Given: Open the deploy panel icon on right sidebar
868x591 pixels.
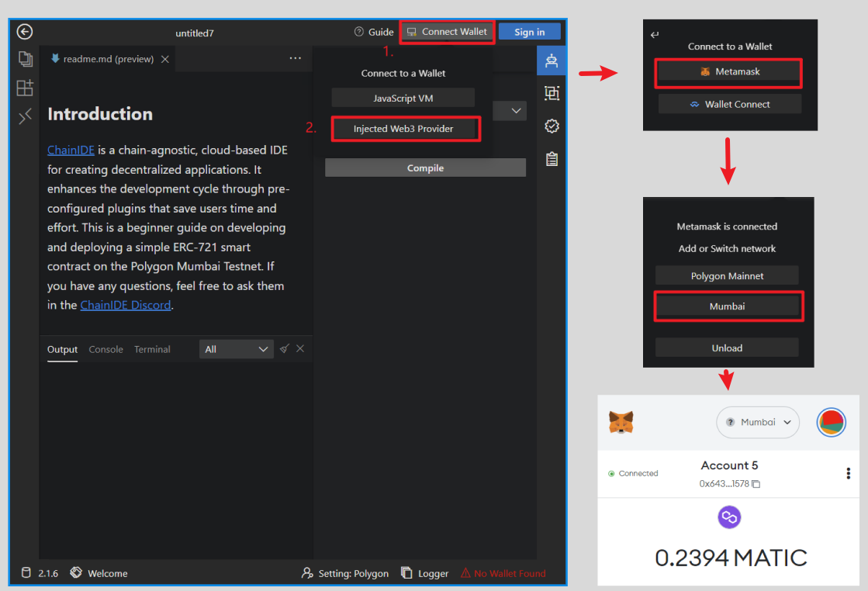Looking at the screenshot, I should [552, 60].
